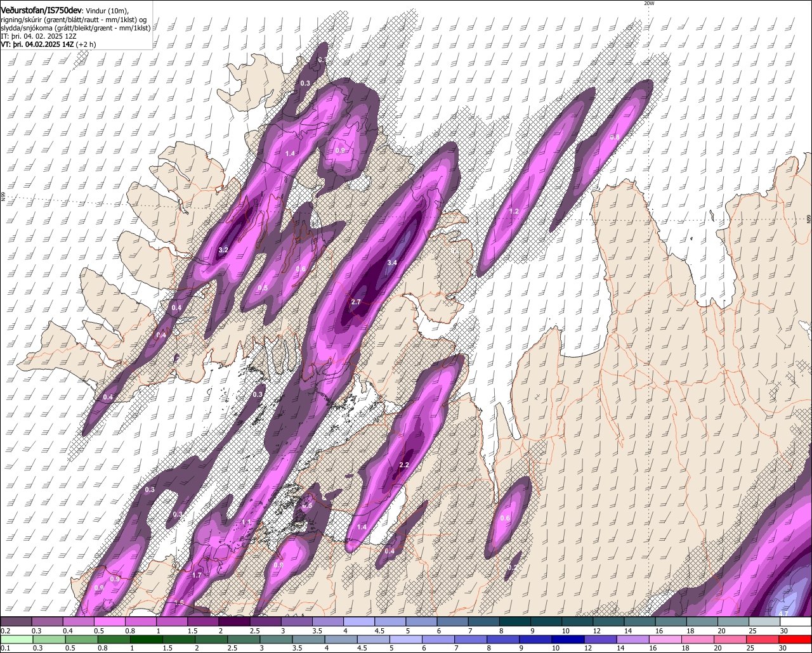Click the 3.4 precipitation maximum label
This screenshot has width=812, height=653.
click(x=392, y=262)
